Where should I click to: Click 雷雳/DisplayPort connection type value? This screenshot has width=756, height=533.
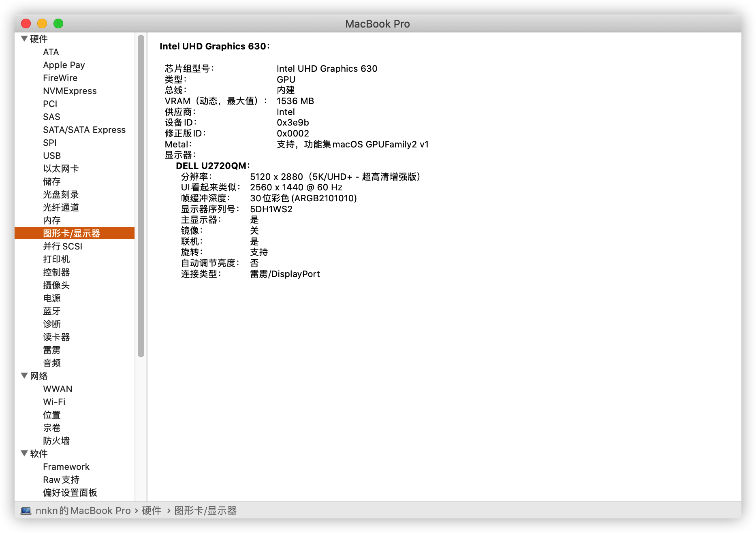[285, 274]
